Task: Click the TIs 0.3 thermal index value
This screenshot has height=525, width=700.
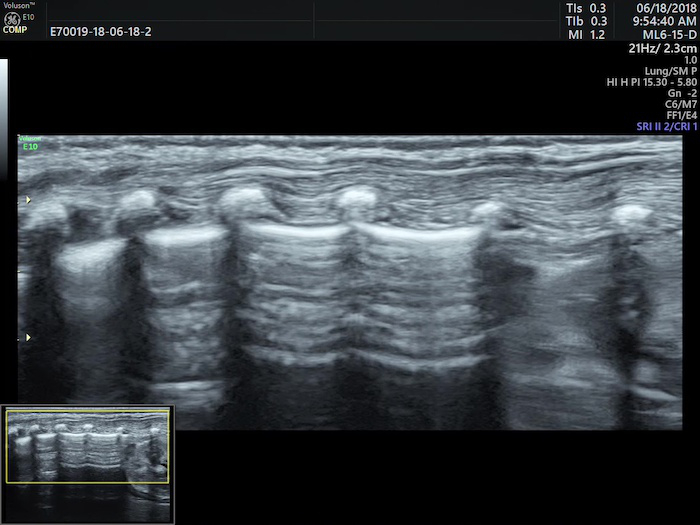Action: coord(586,8)
